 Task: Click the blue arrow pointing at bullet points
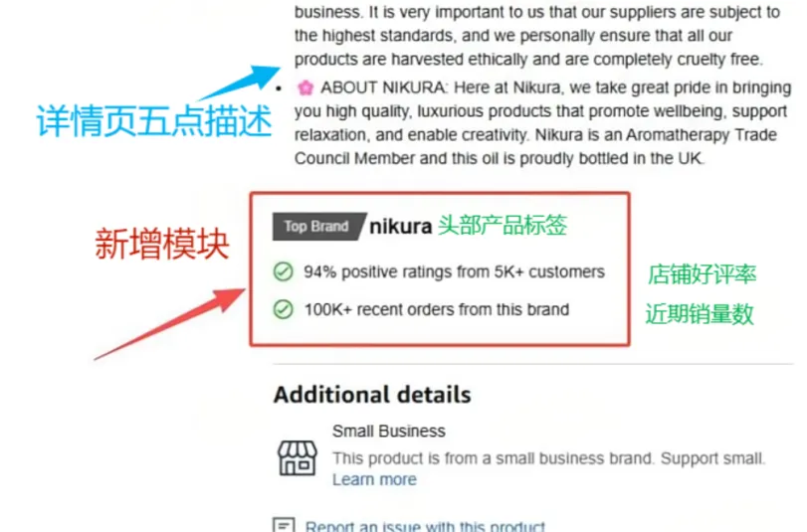239,83
